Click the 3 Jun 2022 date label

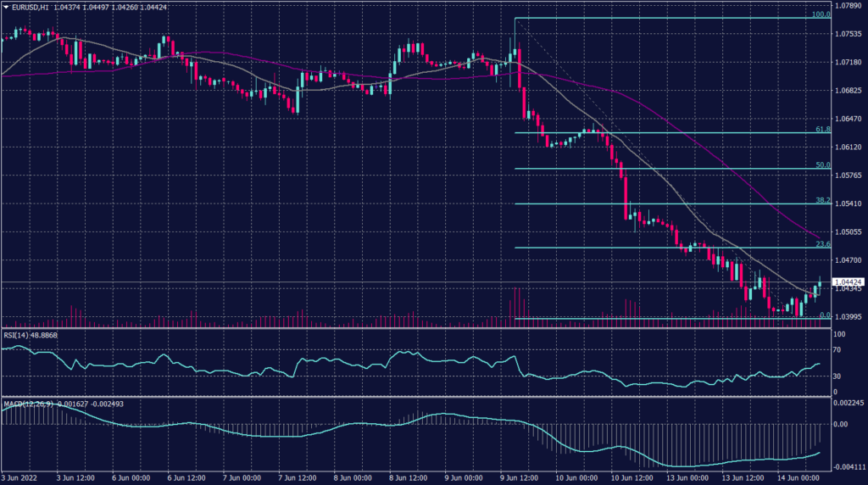point(19,478)
